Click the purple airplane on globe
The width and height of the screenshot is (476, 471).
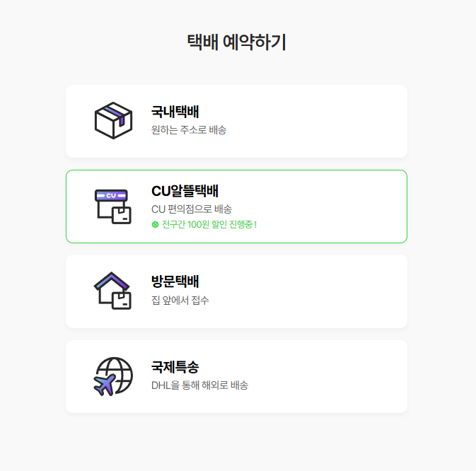click(x=105, y=385)
